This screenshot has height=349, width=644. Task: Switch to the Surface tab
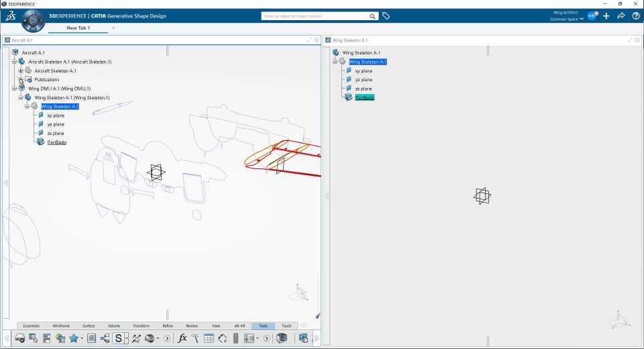[89, 326]
